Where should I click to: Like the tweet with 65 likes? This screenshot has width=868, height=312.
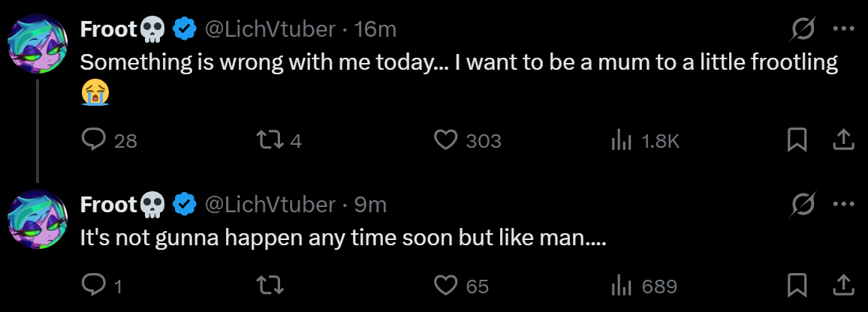point(447,286)
